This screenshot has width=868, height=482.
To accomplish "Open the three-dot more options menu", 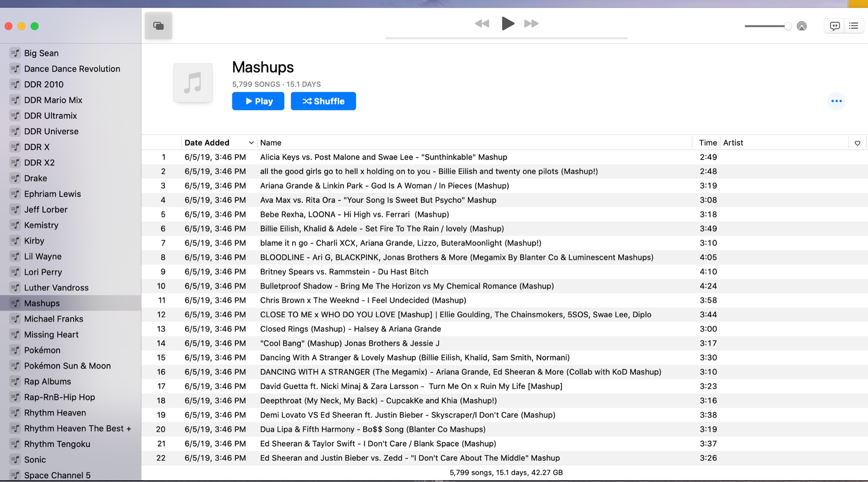I will [x=836, y=101].
